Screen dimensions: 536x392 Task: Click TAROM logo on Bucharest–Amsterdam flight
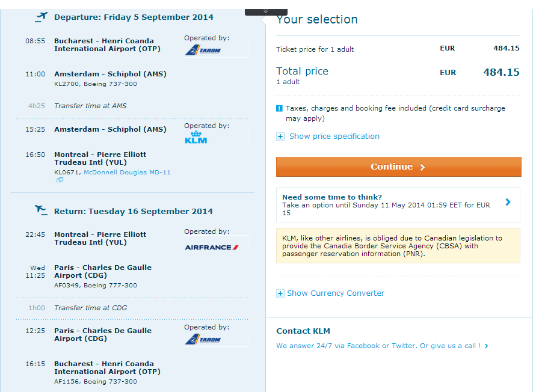[203, 51]
